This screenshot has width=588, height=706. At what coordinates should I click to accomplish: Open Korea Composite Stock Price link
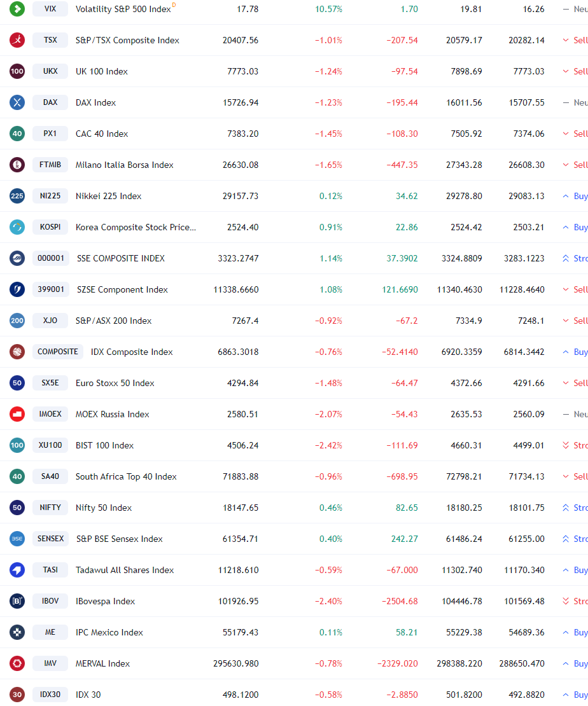pos(136,227)
